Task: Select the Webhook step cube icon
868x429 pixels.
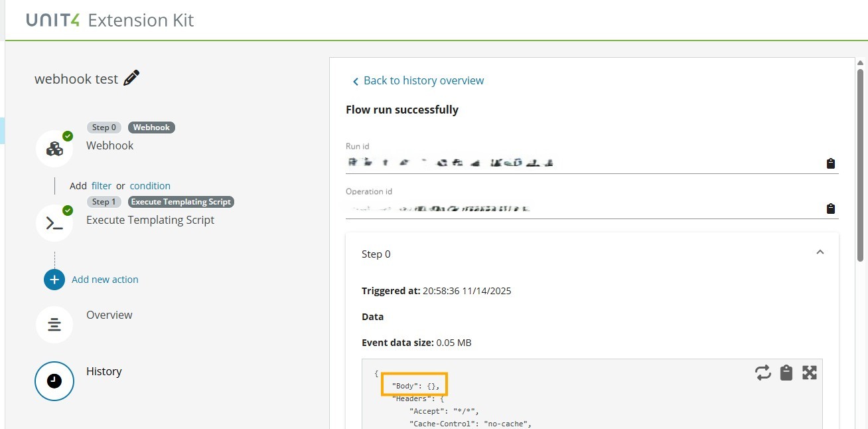Action: click(54, 149)
